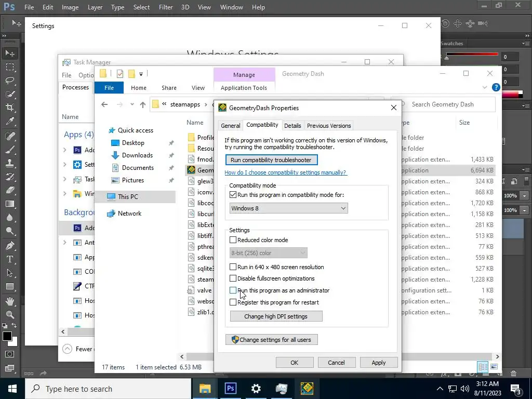The height and width of the screenshot is (399, 532).
Task: Select the Brush tool
Action: click(10, 150)
